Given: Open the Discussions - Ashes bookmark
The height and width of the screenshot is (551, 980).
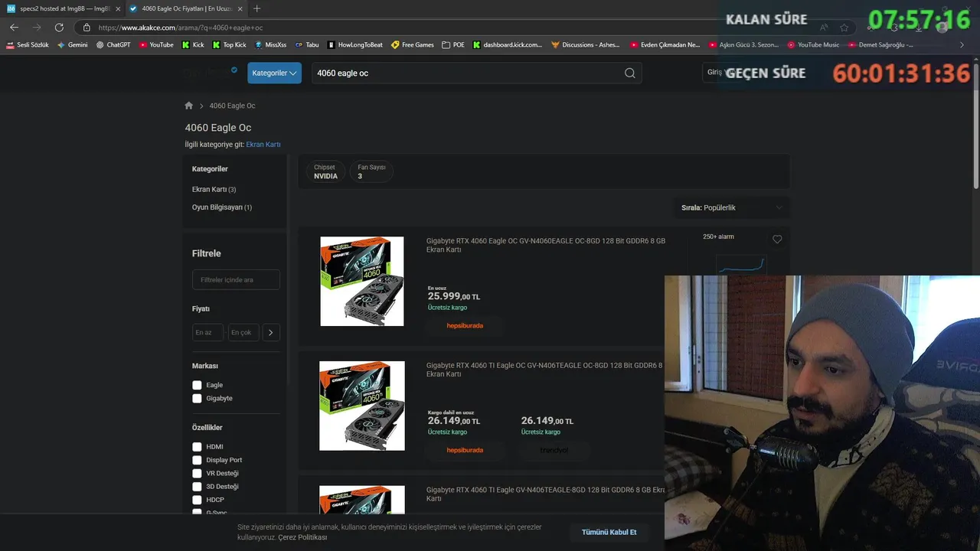Looking at the screenshot, I should [x=586, y=45].
